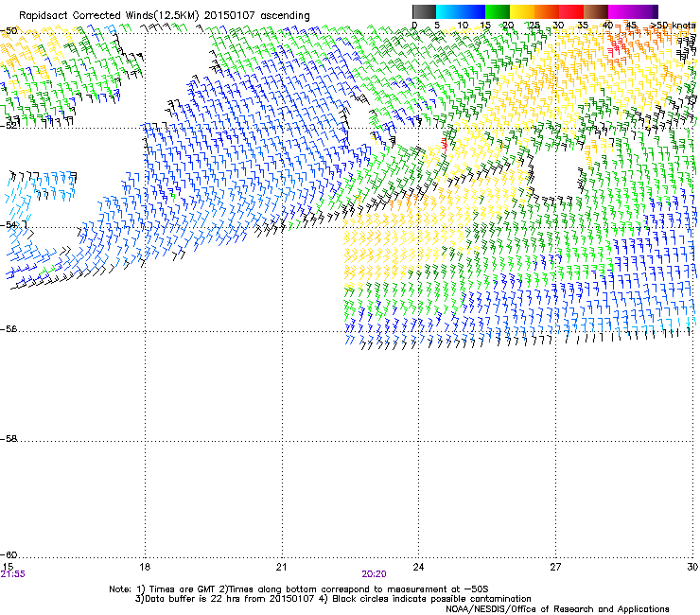Screen dimensions: 700x615
Task: Click the 'NOAA/NESDIS/Office of Research and Applications' credit
Action: [557, 608]
